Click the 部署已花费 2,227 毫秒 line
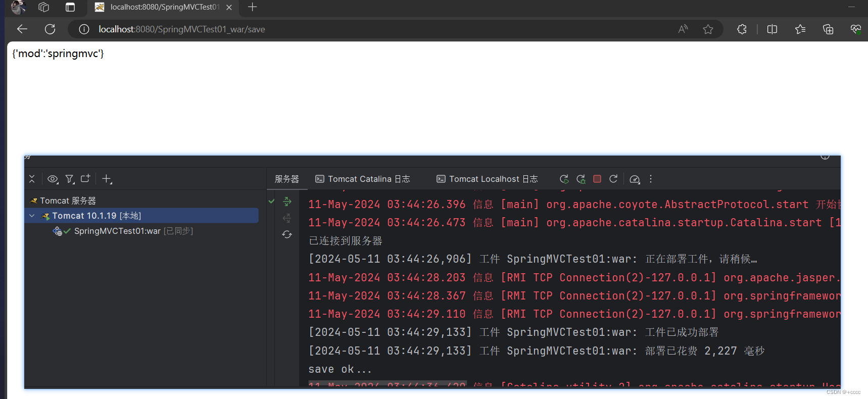This screenshot has width=868, height=399. (x=537, y=351)
